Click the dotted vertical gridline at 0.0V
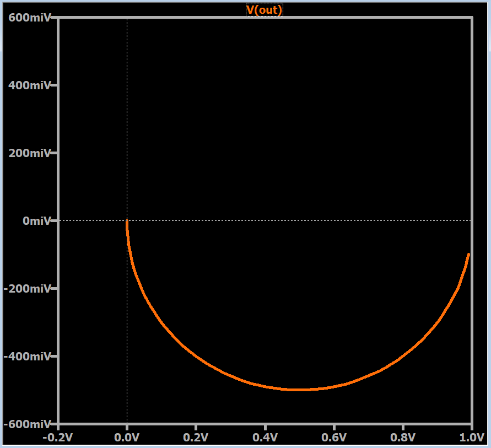The height and width of the screenshot is (448, 491). (127, 110)
